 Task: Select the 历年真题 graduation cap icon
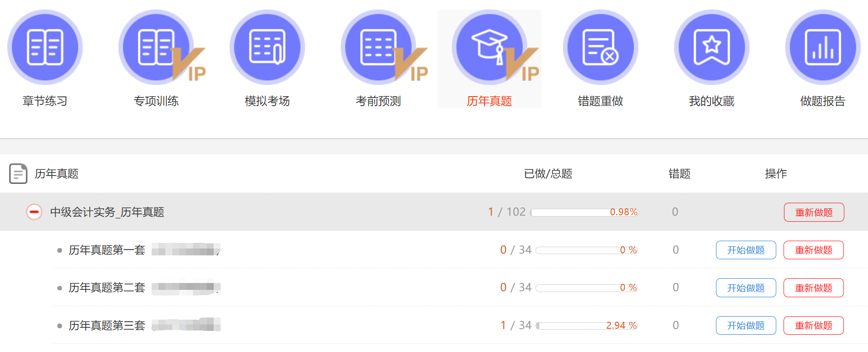point(489,47)
